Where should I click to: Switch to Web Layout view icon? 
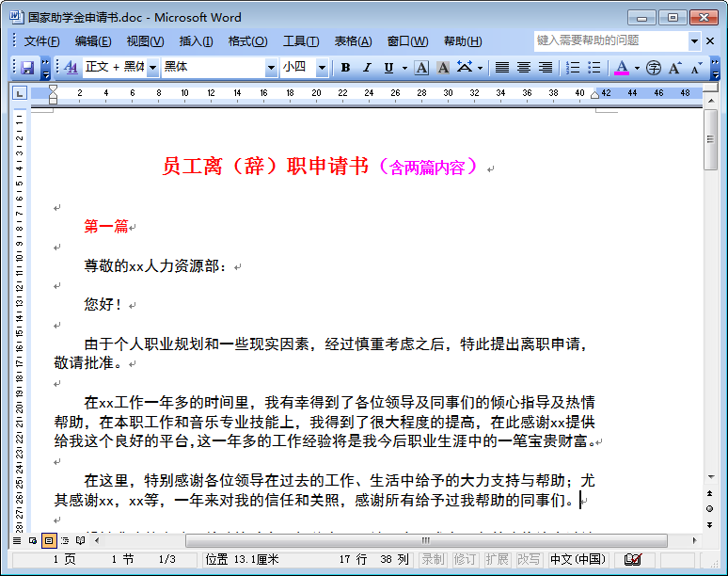click(33, 540)
